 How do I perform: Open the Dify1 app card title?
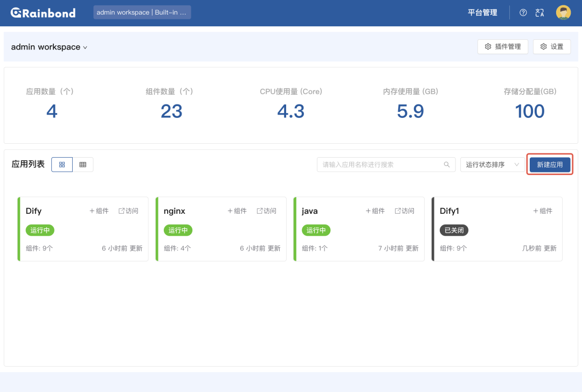point(449,211)
